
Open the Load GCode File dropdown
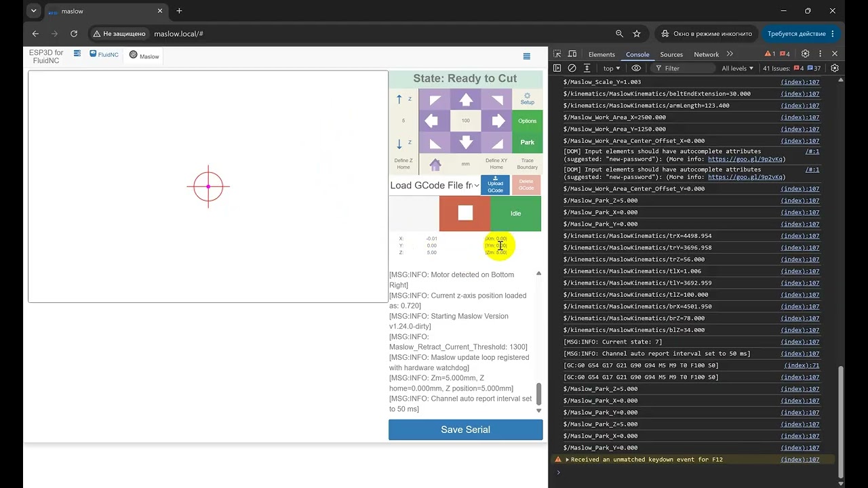coord(435,185)
